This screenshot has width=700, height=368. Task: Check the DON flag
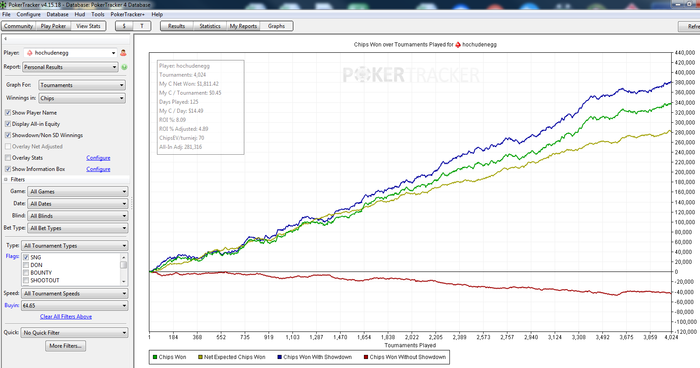tap(26, 265)
